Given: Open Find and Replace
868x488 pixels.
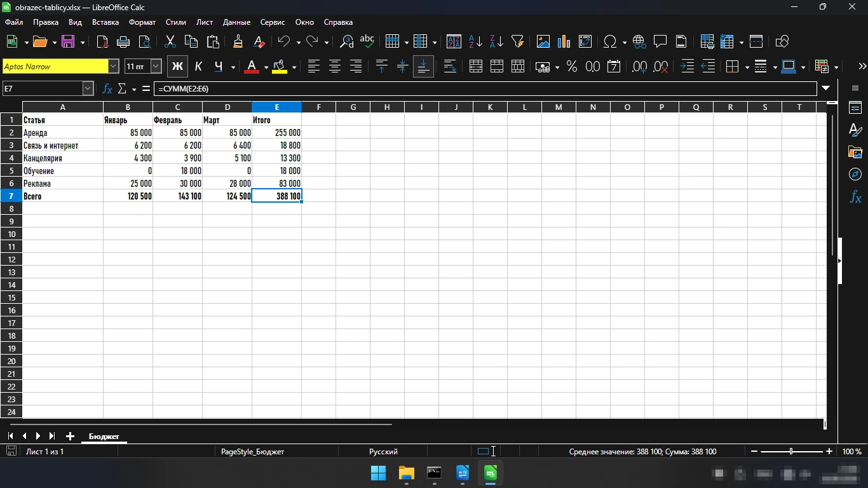Looking at the screenshot, I should coord(347,42).
